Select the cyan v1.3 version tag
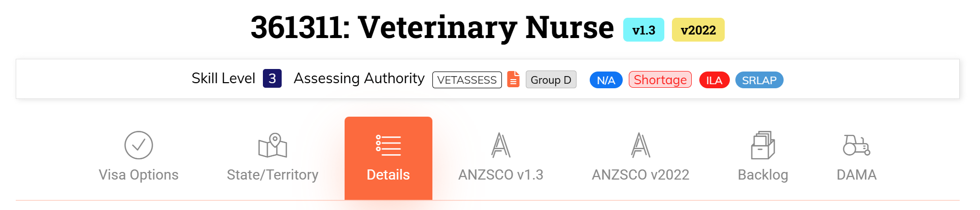980x210 pixels. pos(644,30)
